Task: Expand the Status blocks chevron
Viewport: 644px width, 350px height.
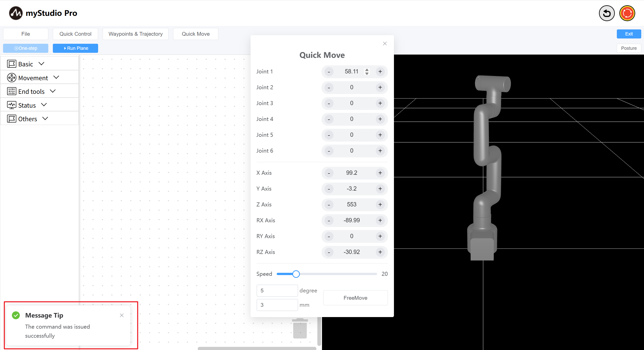Action: [x=44, y=105]
